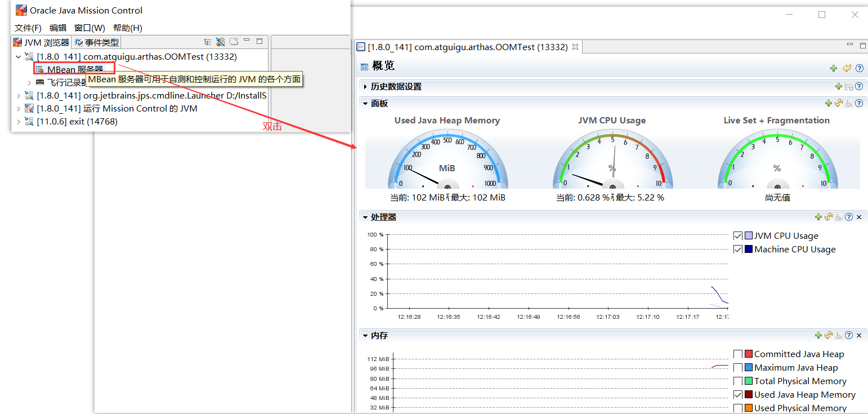Click the Machine CPU Usage color swatch

(749, 249)
